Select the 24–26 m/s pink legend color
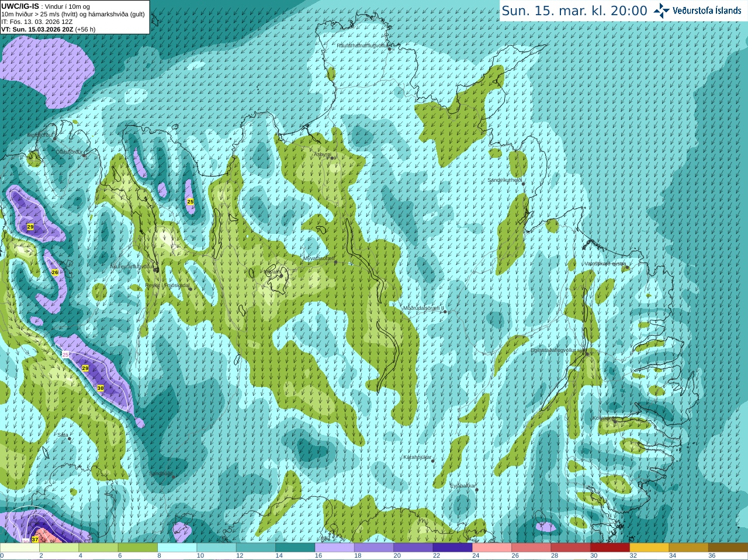This screenshot has height=560, width=748. (492, 548)
